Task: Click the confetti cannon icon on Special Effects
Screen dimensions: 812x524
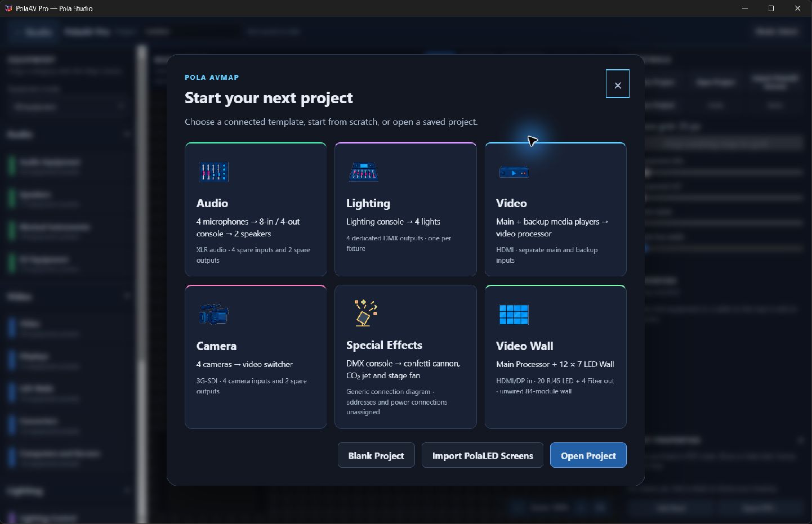Action: [365, 313]
